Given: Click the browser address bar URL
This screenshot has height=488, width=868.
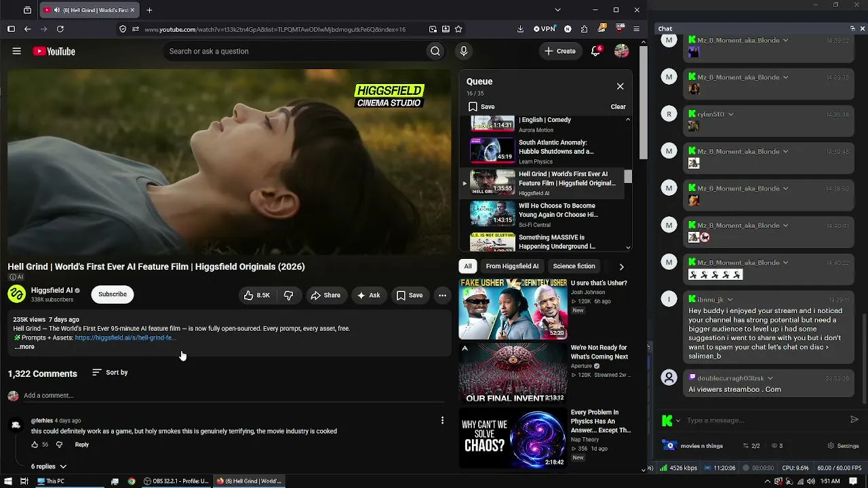Looking at the screenshot, I should 275,29.
